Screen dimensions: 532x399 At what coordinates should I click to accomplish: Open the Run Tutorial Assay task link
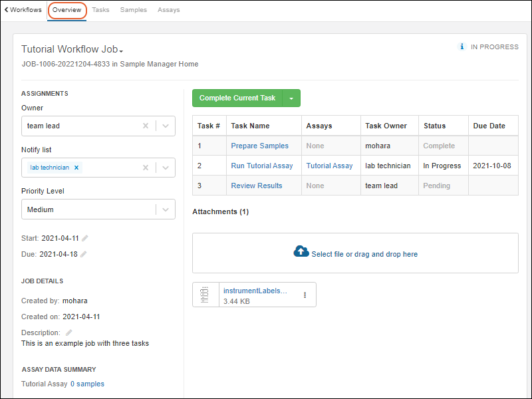click(261, 166)
